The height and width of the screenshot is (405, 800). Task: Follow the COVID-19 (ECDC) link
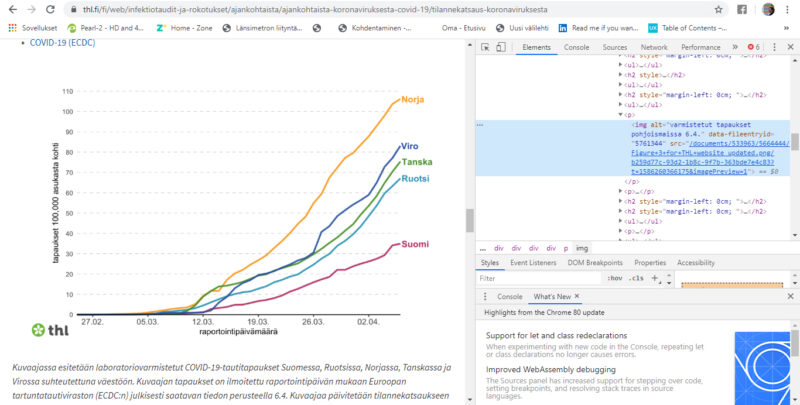(61, 44)
